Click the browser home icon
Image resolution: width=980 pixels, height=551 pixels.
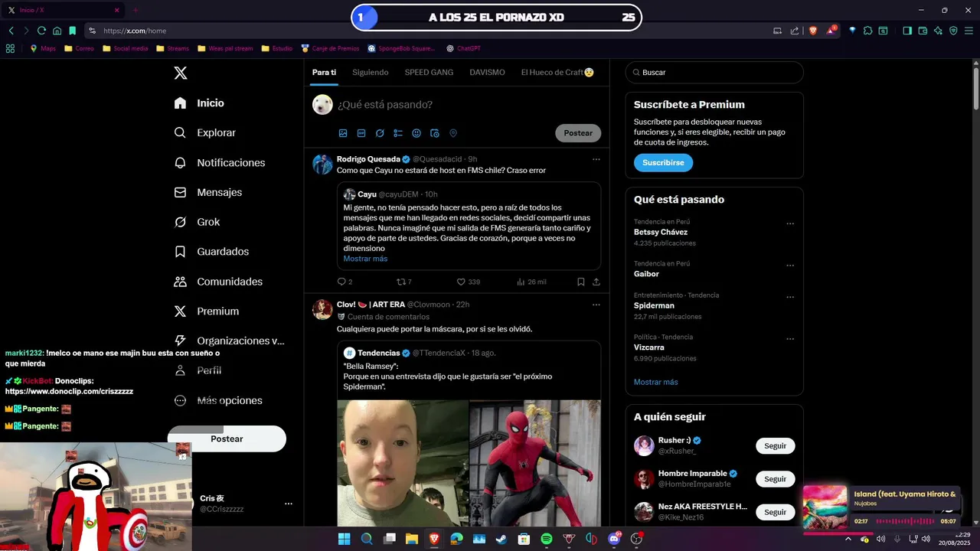(x=57, y=31)
